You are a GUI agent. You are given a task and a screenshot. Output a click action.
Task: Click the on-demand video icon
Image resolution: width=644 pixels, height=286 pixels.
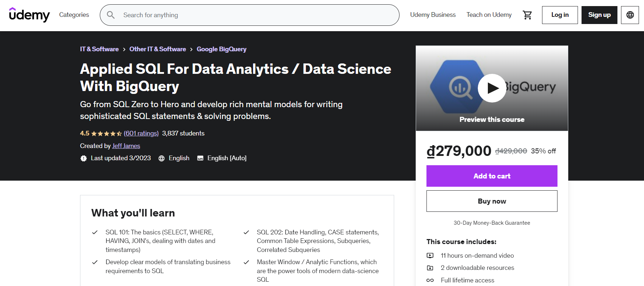click(x=430, y=256)
